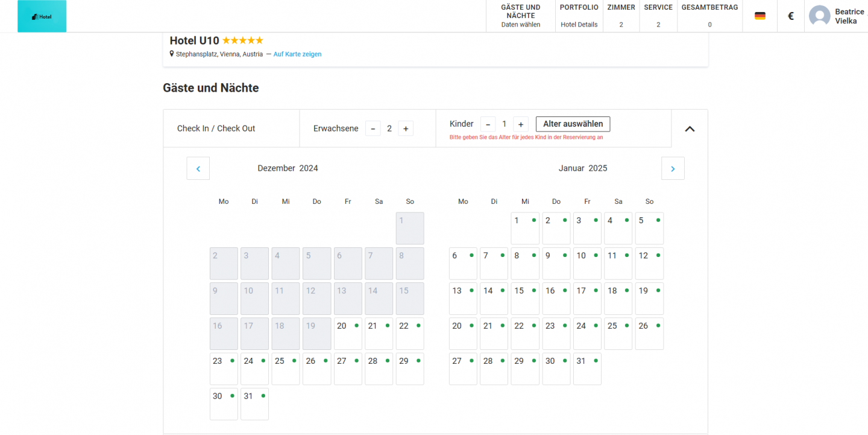Increase number of children (Kinder) with plus
Image resolution: width=868 pixels, height=435 pixels.
521,124
